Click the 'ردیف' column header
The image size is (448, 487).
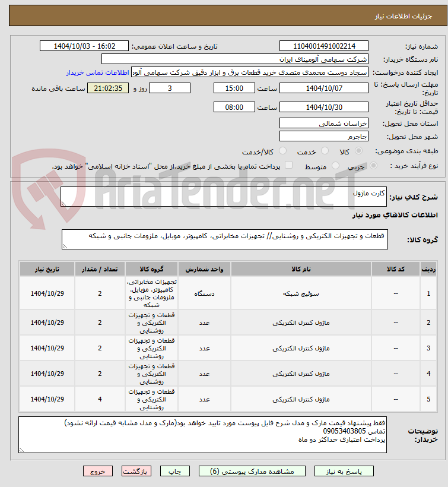428,269
